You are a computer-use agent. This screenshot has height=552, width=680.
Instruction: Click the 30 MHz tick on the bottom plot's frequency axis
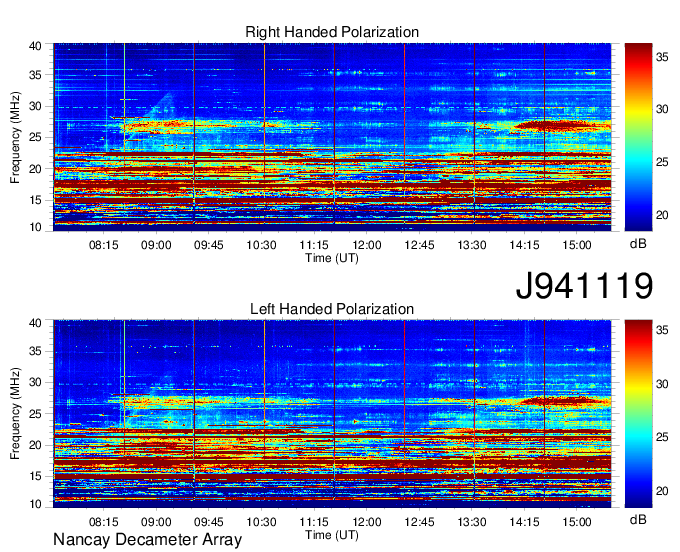pos(35,383)
